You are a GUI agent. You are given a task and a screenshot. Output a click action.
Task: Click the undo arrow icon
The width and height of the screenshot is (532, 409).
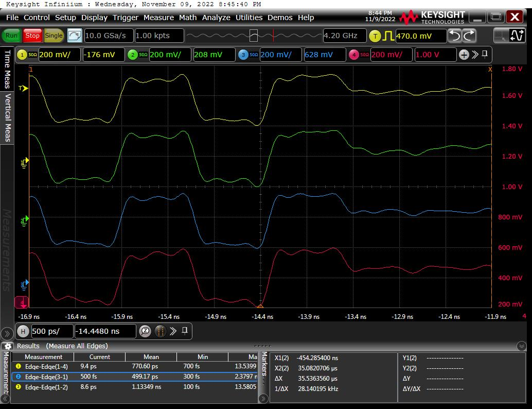coord(454,36)
